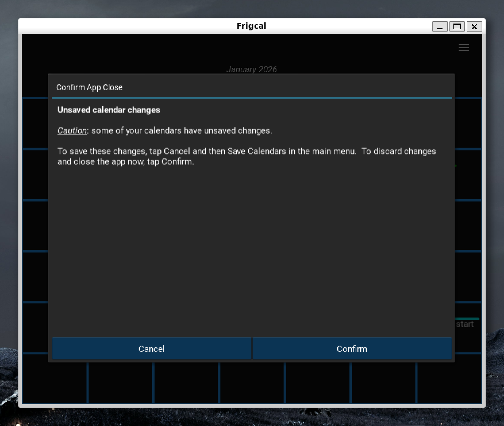Minimize the Frigcal window

point(440,27)
